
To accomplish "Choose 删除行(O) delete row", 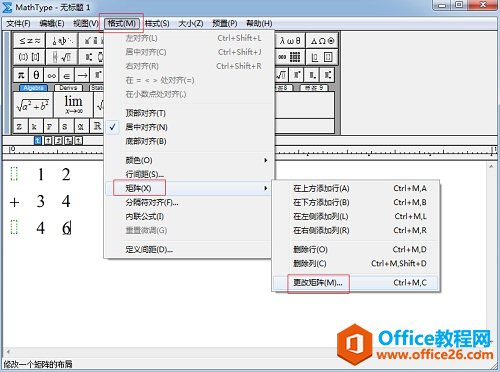I will pyautogui.click(x=356, y=249).
